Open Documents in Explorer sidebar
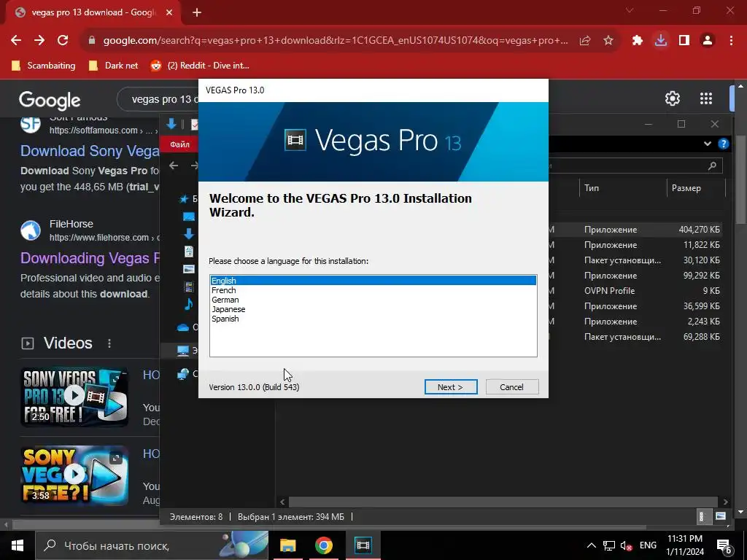This screenshot has height=560, width=747. click(189, 252)
